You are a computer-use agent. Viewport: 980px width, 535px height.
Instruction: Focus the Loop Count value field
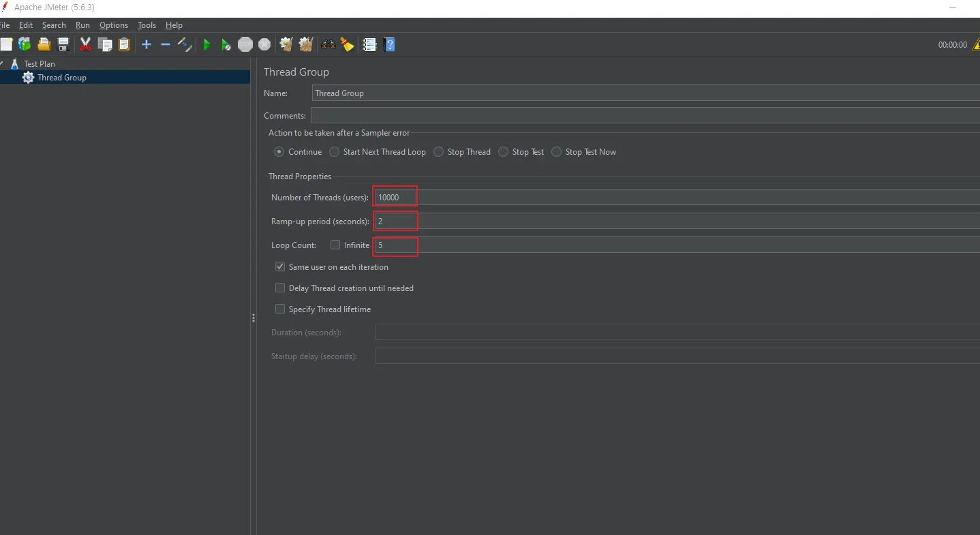pos(677,245)
